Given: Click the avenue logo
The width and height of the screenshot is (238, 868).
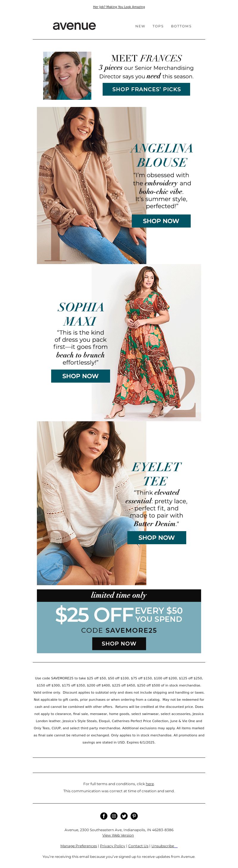Looking at the screenshot, I should [74, 26].
